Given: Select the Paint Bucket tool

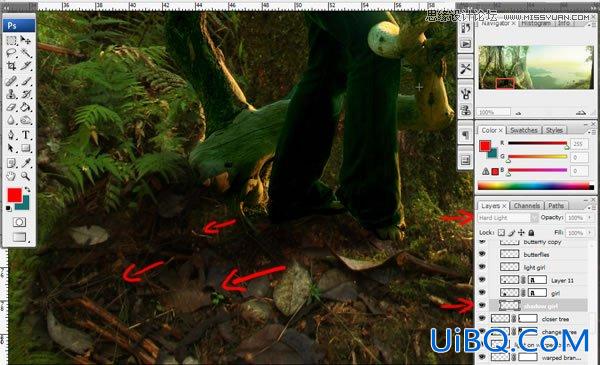Looking at the screenshot, I should [26, 107].
